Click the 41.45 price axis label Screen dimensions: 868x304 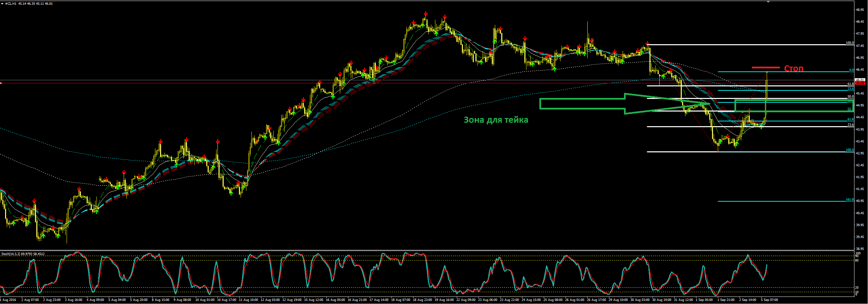coord(860,189)
